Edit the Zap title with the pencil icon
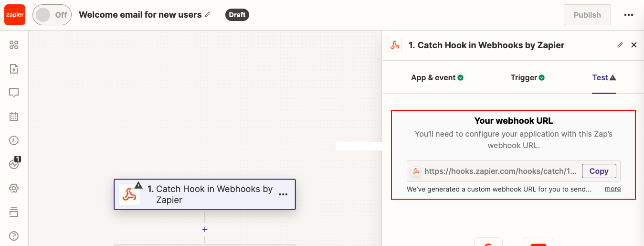Screen dimensions: 644x246 [x=208, y=15]
